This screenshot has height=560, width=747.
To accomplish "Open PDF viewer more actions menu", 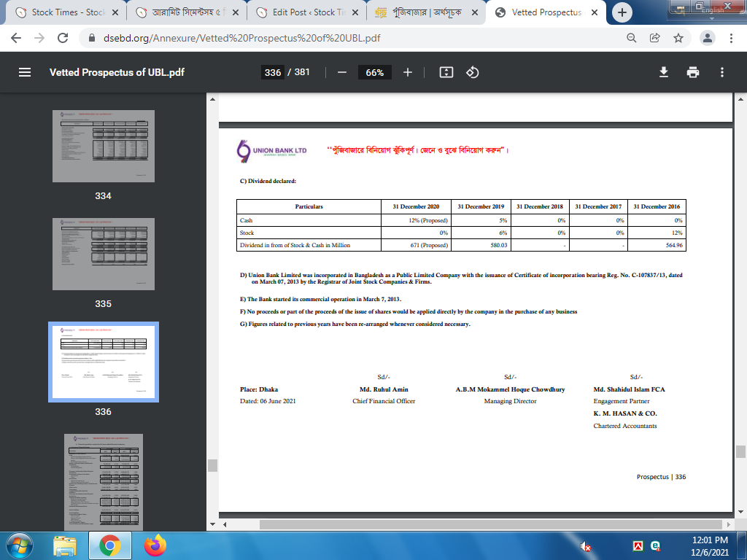I will click(x=721, y=72).
